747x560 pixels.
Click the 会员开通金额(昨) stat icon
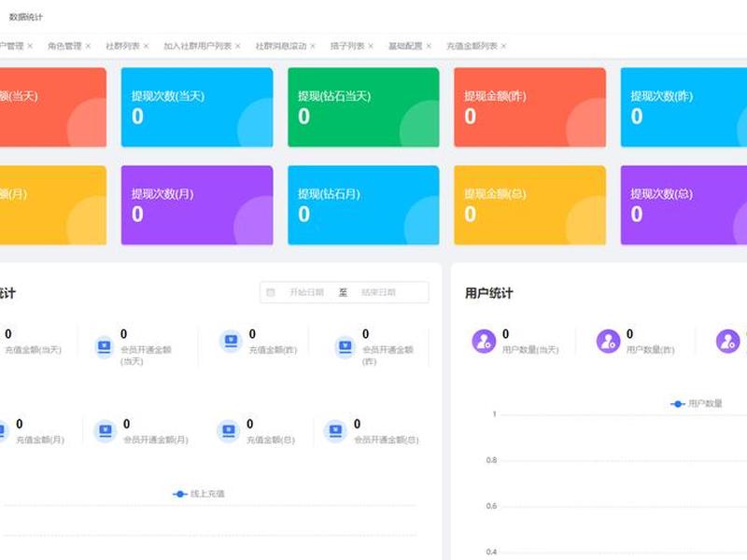point(345,347)
